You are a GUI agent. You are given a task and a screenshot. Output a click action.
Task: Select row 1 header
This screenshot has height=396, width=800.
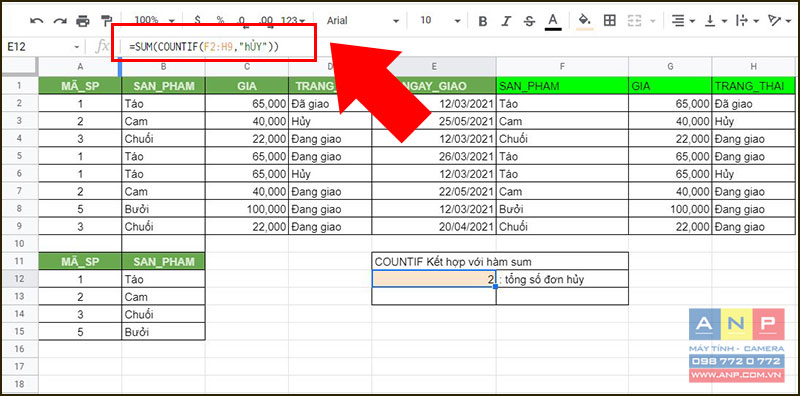coord(19,86)
